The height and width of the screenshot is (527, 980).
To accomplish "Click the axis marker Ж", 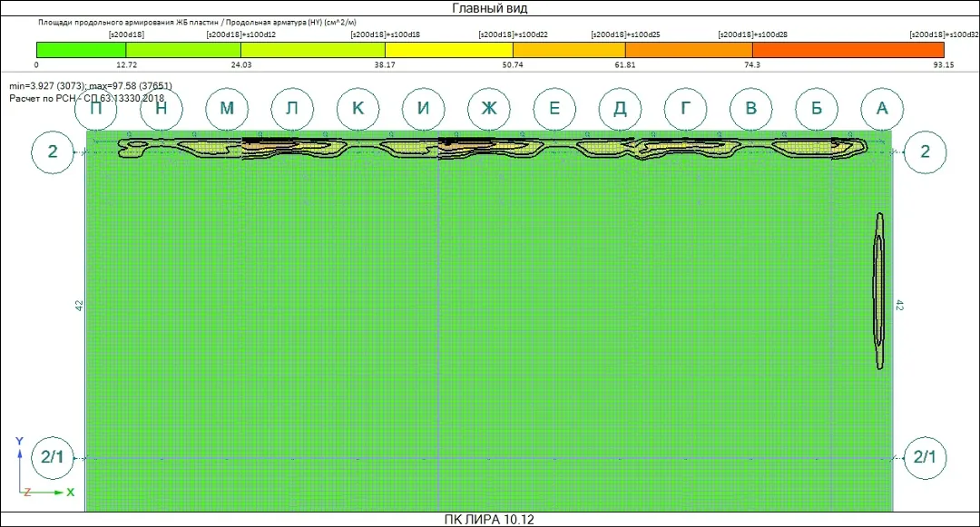I will tap(489, 109).
